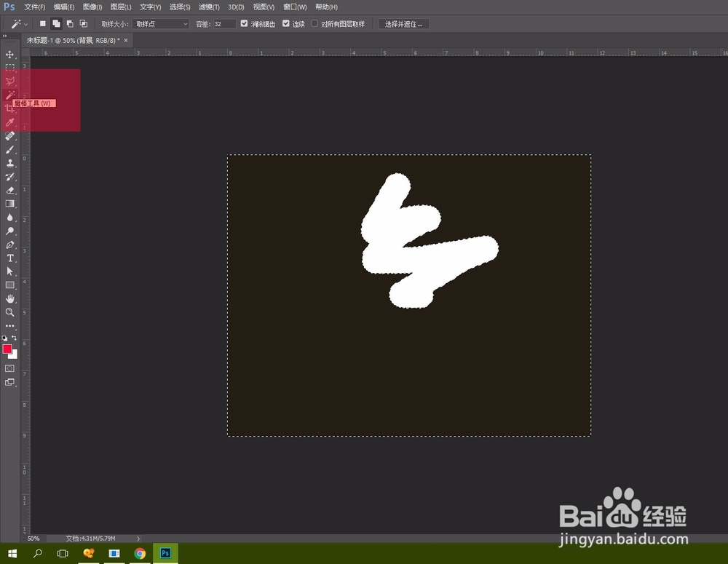The image size is (728, 564).
Task: Select the Move tool
Action: tap(9, 55)
